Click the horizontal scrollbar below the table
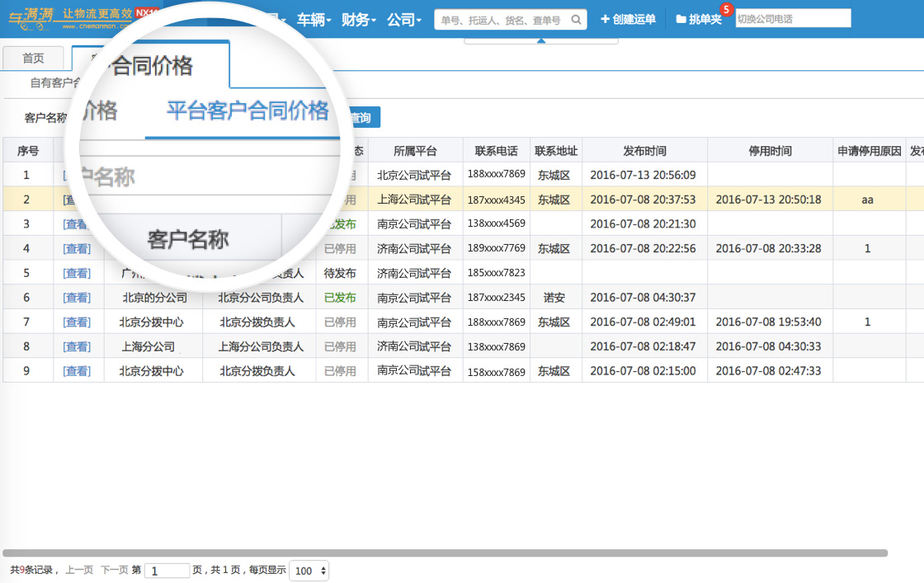Viewport: 924px width, 583px height. [445, 552]
